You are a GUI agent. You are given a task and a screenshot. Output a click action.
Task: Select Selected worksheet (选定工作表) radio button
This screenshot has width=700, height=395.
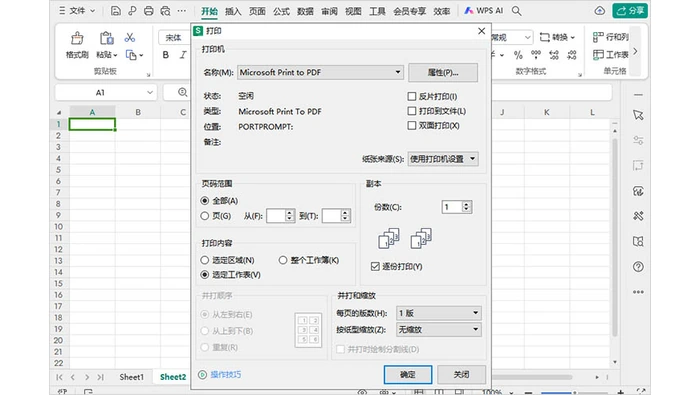(204, 274)
